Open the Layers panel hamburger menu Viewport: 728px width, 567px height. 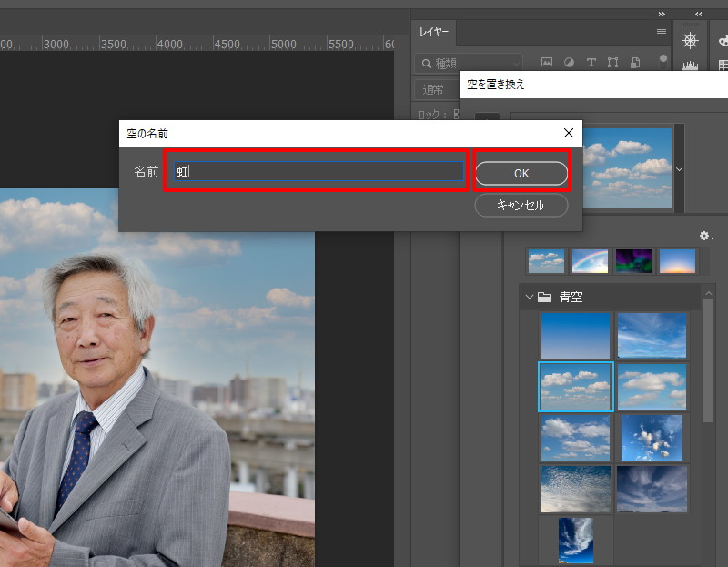(662, 32)
